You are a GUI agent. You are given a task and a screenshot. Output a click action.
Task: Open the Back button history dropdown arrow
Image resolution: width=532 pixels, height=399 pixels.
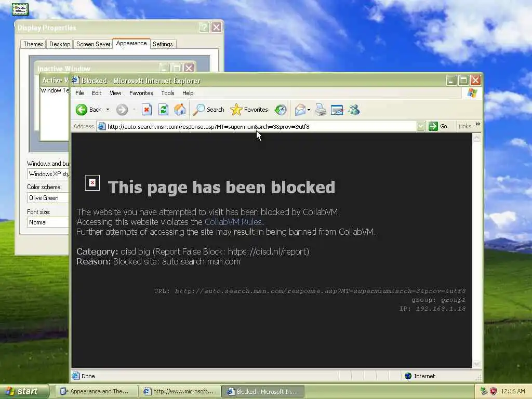click(108, 110)
